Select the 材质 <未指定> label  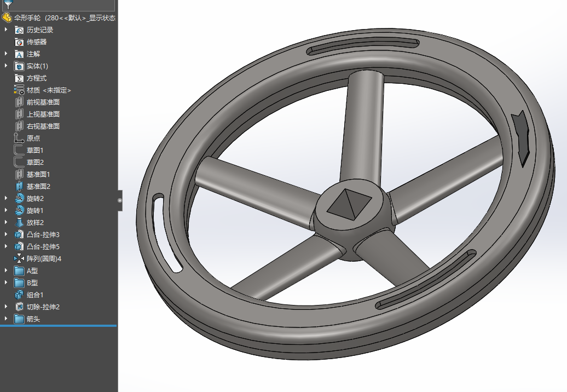click(49, 90)
